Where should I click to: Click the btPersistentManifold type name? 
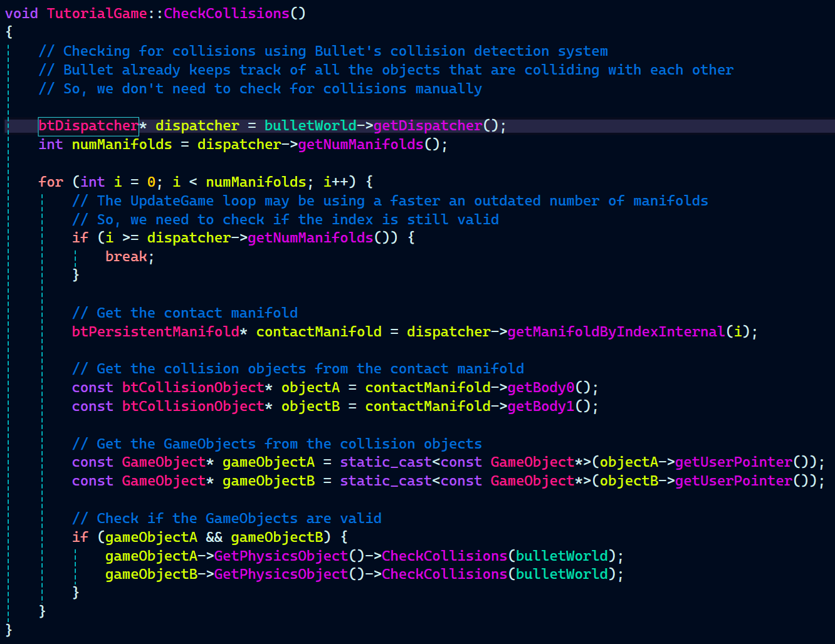(155, 331)
